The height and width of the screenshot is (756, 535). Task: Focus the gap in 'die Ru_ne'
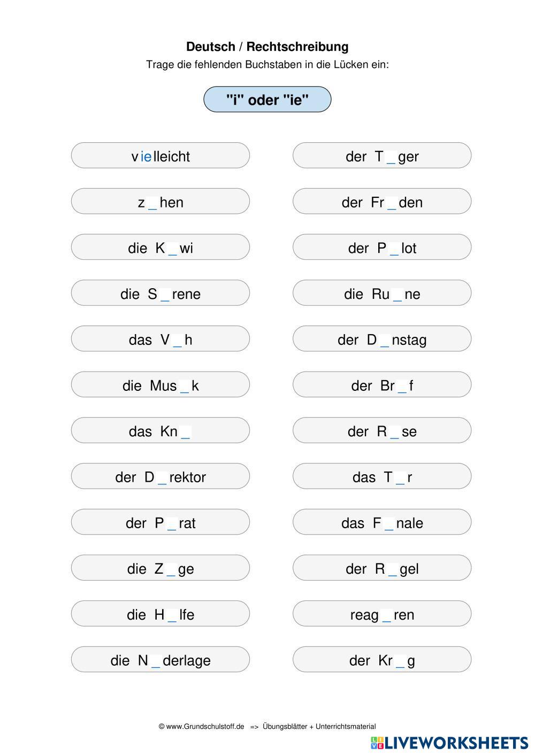397,294
